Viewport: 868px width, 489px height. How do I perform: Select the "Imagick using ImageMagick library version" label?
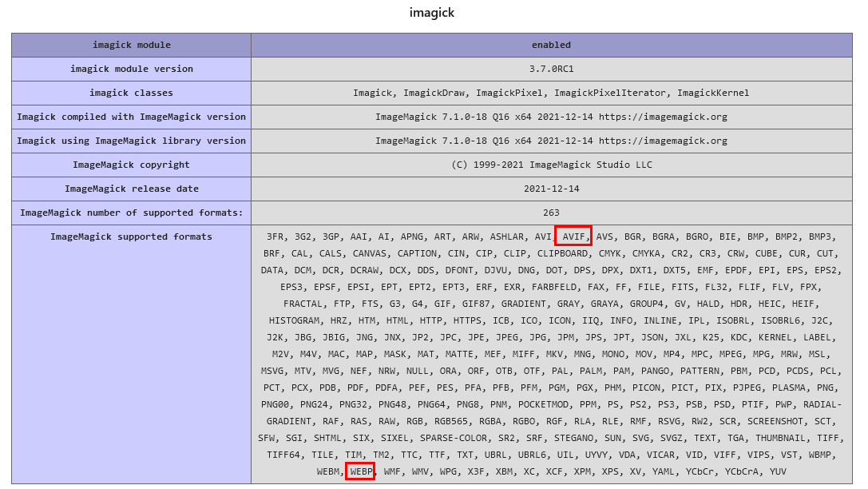pos(131,141)
